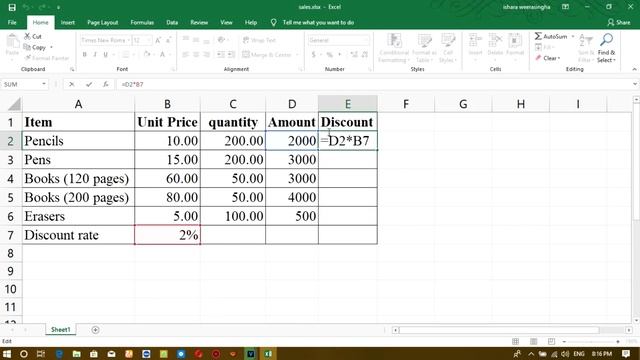Cancel the formula entry with the X
Image resolution: width=640 pixels, height=360 pixels.
tap(71, 84)
